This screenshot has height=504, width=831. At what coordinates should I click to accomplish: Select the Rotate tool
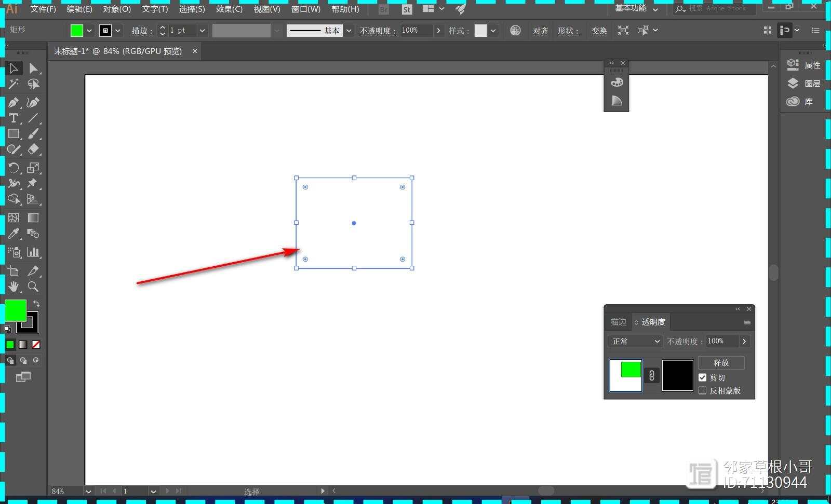click(14, 168)
